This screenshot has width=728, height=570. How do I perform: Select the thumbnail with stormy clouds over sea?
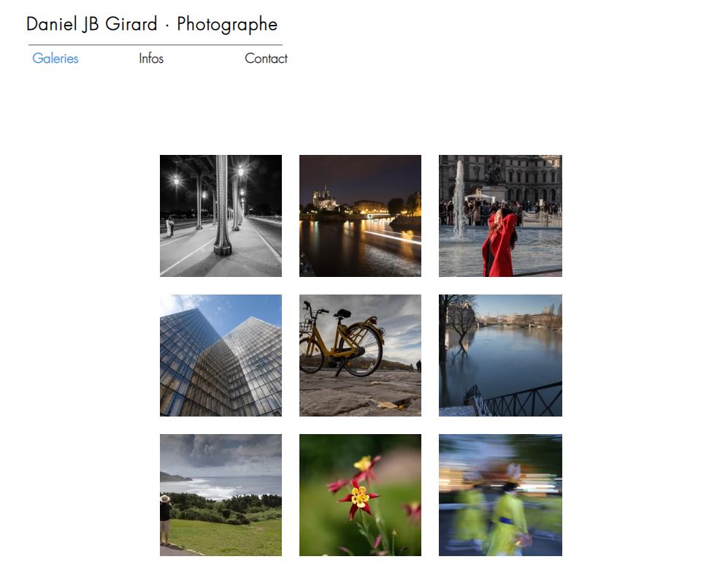[x=221, y=495]
